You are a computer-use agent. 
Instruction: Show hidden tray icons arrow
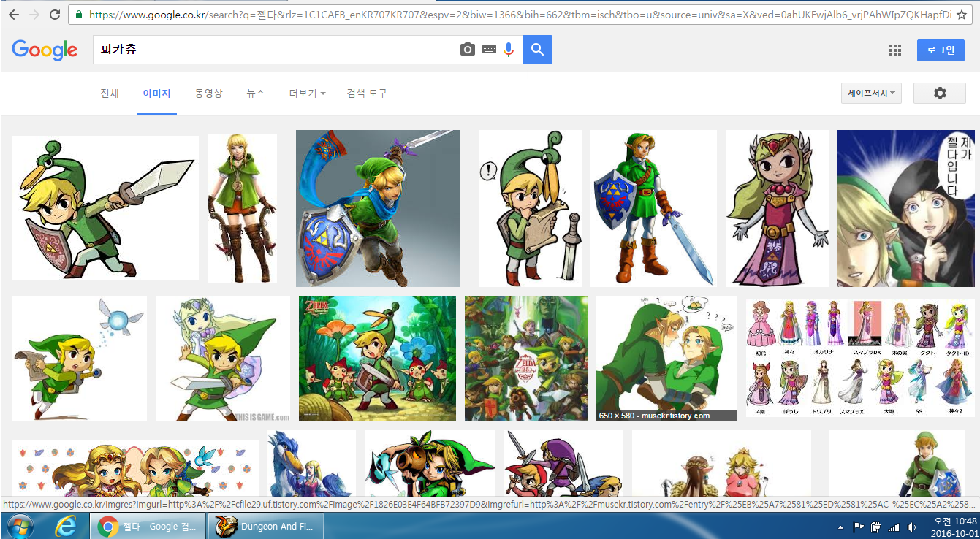[x=840, y=527]
